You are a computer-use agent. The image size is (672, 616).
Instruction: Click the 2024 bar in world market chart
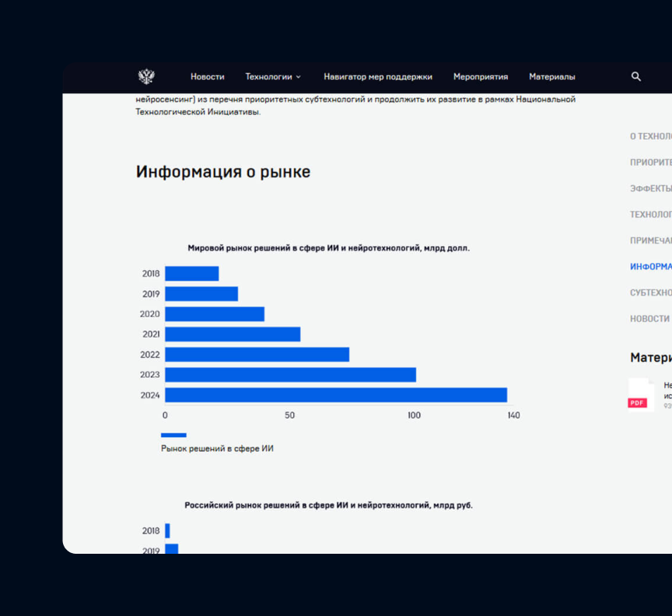point(335,395)
